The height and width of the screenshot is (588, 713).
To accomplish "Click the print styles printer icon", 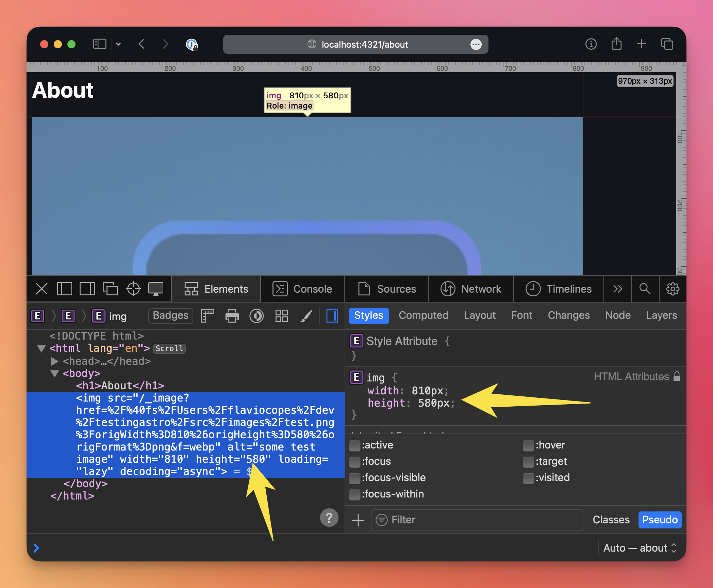I will coord(232,316).
